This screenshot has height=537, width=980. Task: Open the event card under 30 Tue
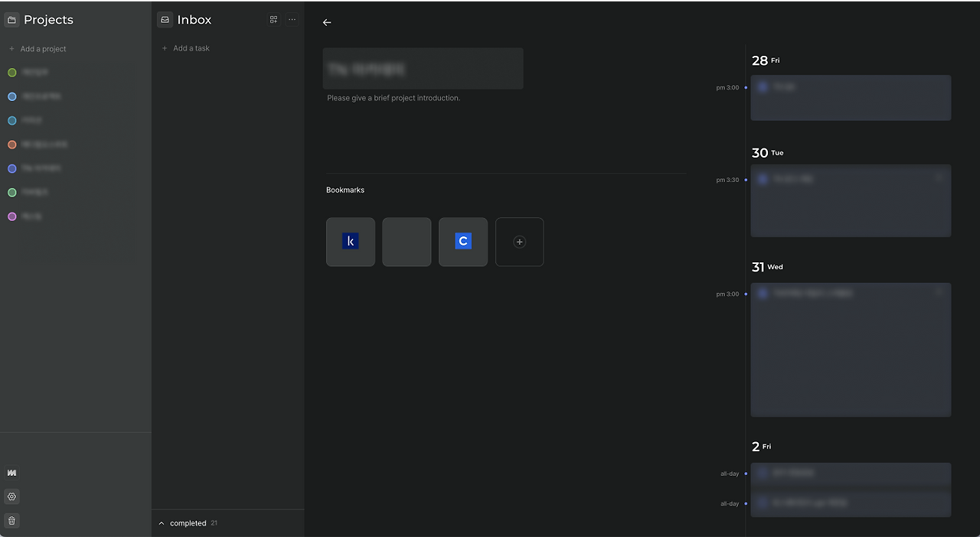[x=851, y=200]
